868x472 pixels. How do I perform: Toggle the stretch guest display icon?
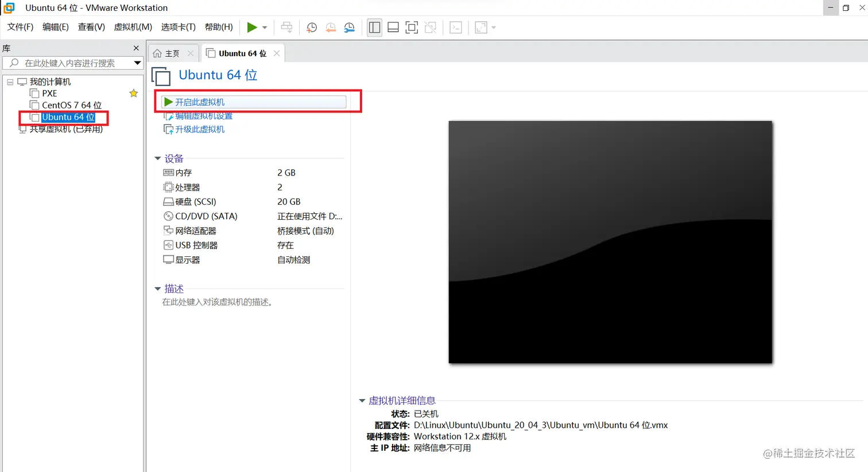(x=481, y=27)
